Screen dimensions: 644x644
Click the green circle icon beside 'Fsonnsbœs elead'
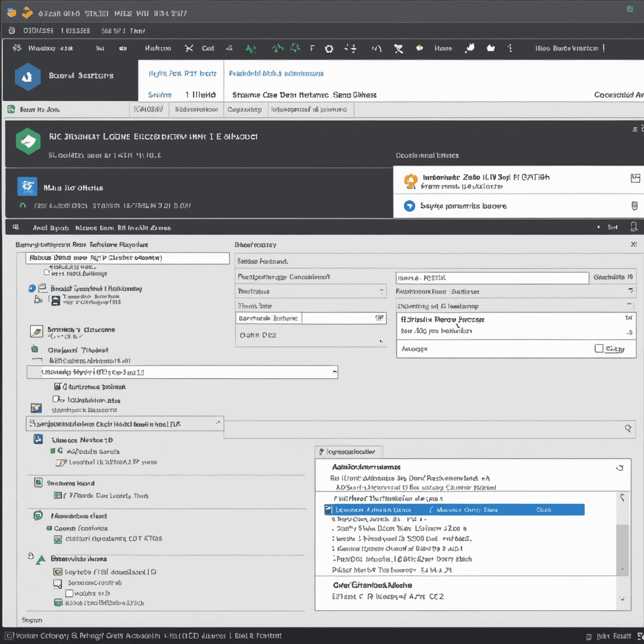click(x=38, y=515)
